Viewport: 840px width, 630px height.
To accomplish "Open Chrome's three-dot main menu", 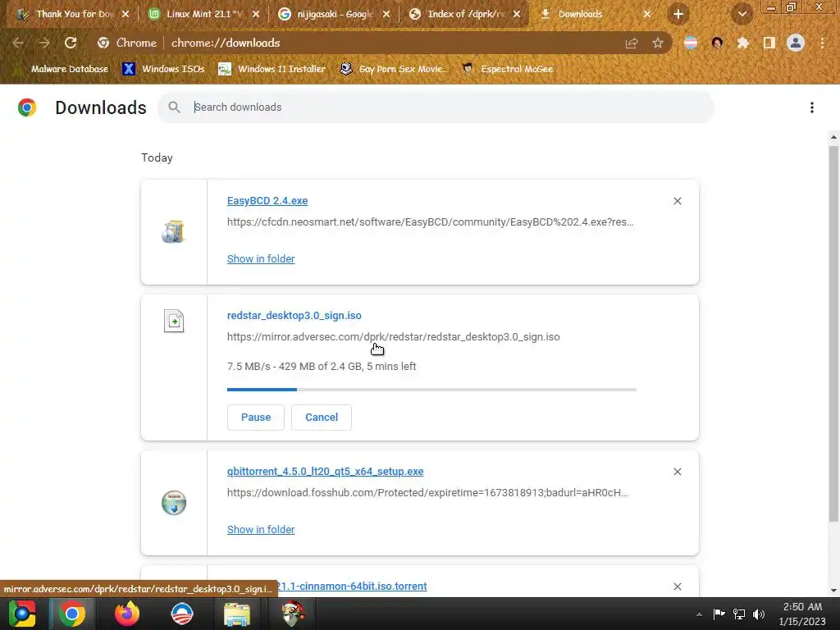I will coord(822,43).
